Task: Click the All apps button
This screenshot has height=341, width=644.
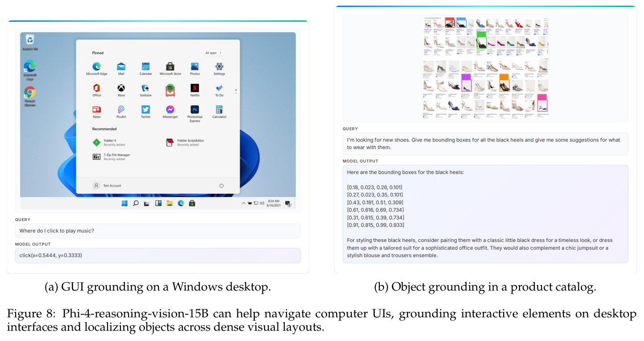Action: (214, 53)
